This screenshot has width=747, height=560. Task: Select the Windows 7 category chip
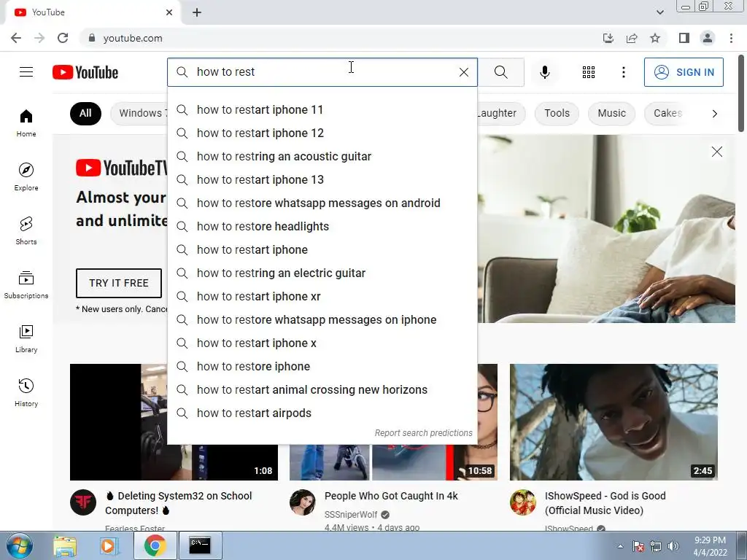click(139, 113)
